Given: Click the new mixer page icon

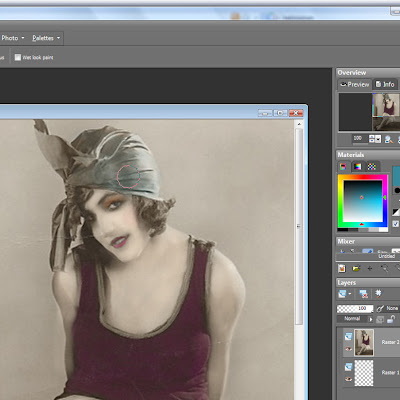Looking at the screenshot, I should click(342, 268).
